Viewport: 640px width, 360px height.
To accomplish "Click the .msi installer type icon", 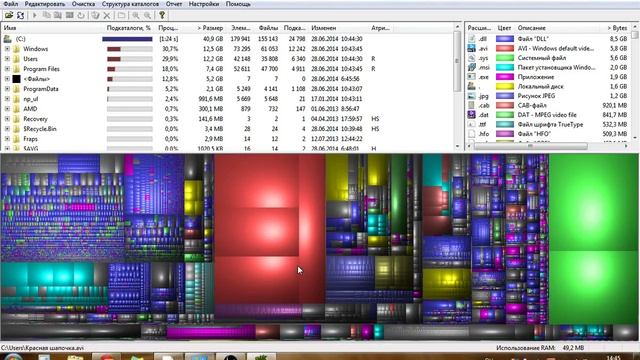I will [x=471, y=67].
